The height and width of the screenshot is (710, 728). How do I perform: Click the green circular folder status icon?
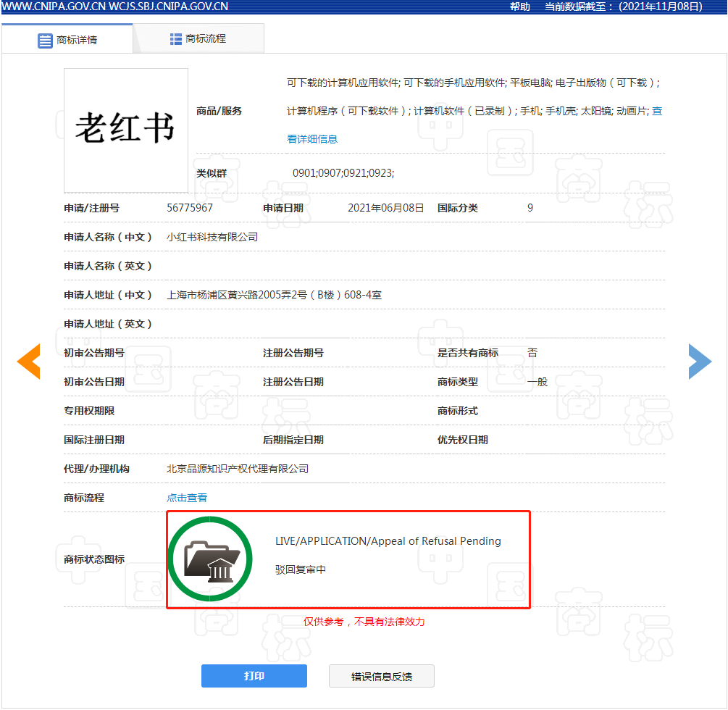[x=210, y=559]
